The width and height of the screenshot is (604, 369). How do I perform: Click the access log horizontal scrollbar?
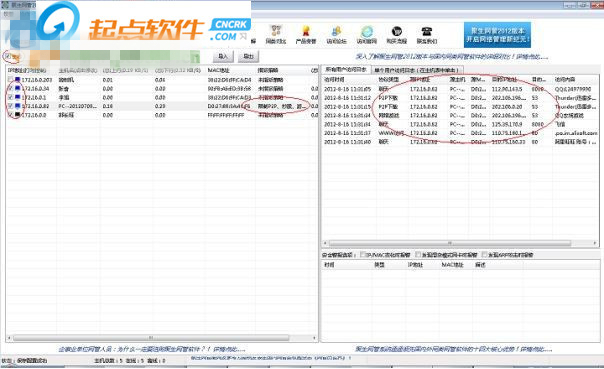point(450,243)
